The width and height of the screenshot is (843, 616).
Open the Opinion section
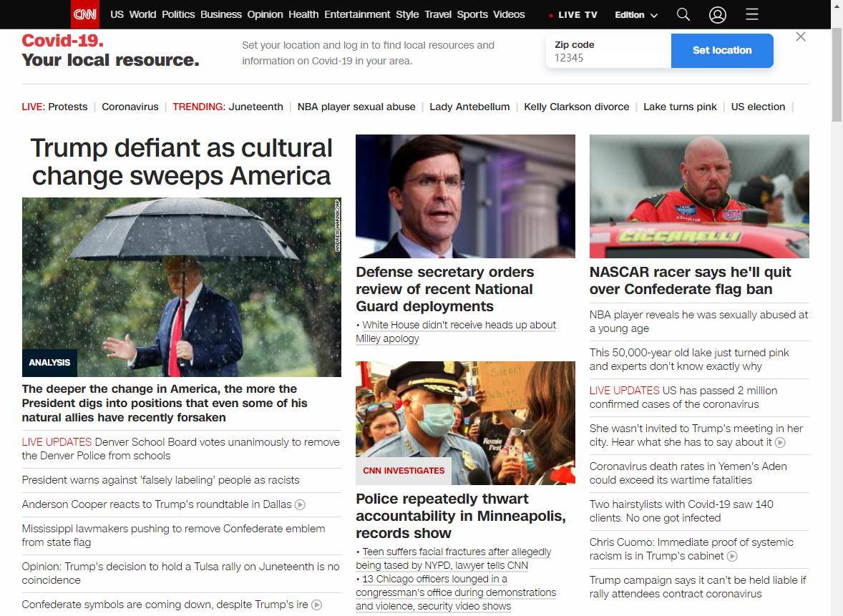265,14
